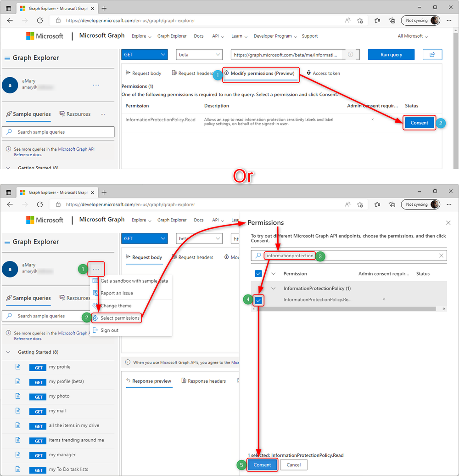Open Microsoft Graph API Reference docs link in top sidebar

pyautogui.click(x=54, y=152)
